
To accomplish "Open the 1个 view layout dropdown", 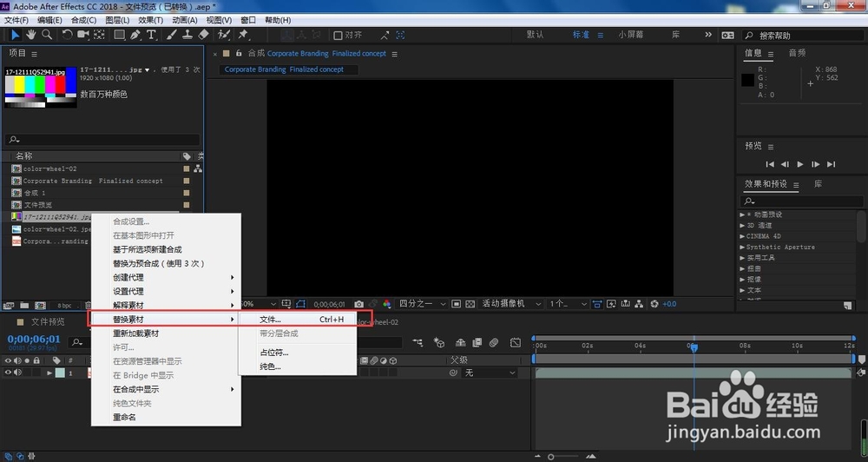I will (x=568, y=304).
